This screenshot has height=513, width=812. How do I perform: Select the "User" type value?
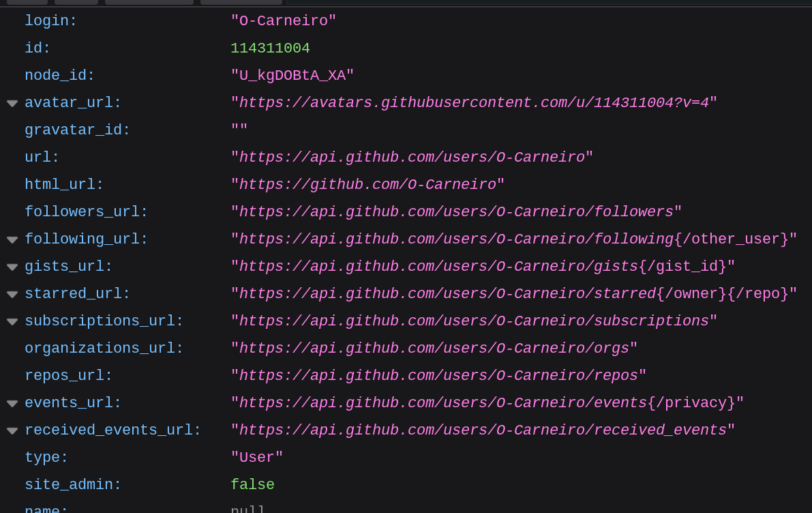point(257,458)
